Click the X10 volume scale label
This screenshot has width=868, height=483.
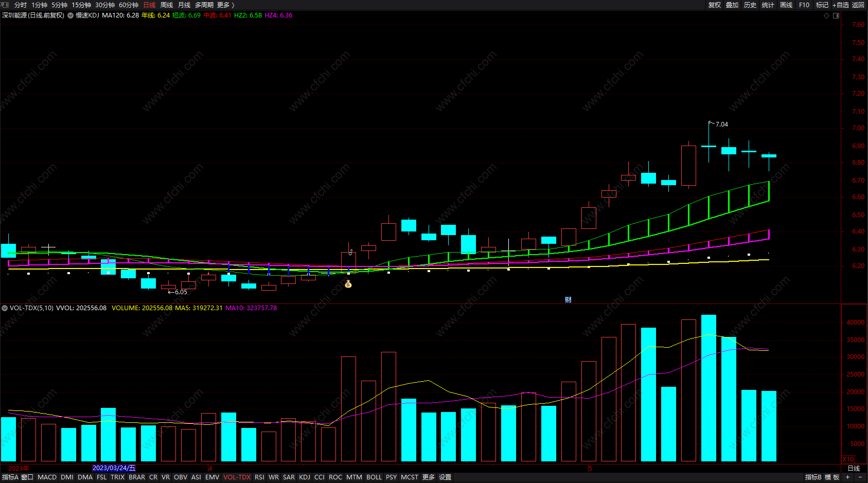848,459
